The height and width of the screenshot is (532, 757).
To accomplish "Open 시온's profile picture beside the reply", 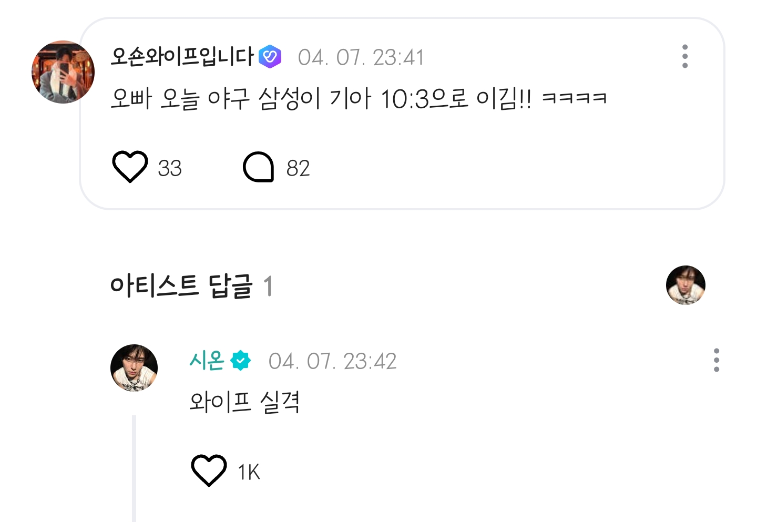I will click(134, 368).
